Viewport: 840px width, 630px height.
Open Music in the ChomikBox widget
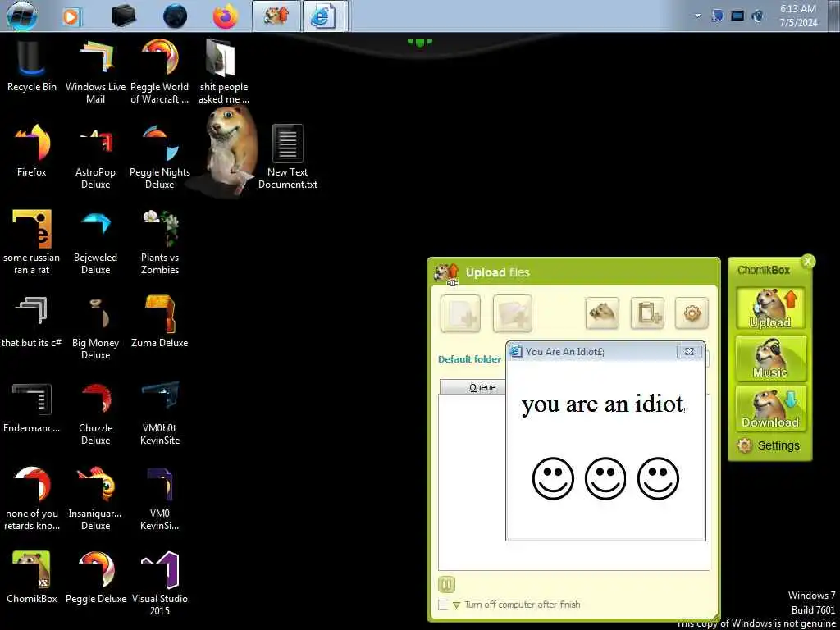coord(769,358)
